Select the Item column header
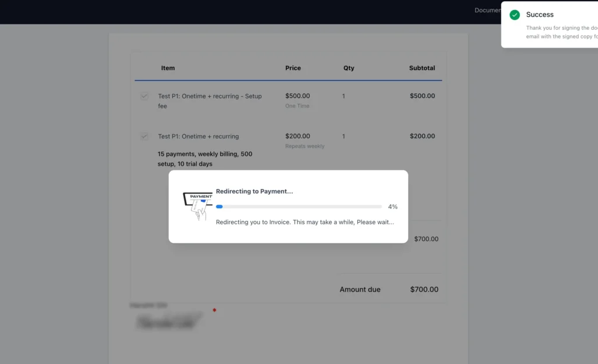 (168, 68)
